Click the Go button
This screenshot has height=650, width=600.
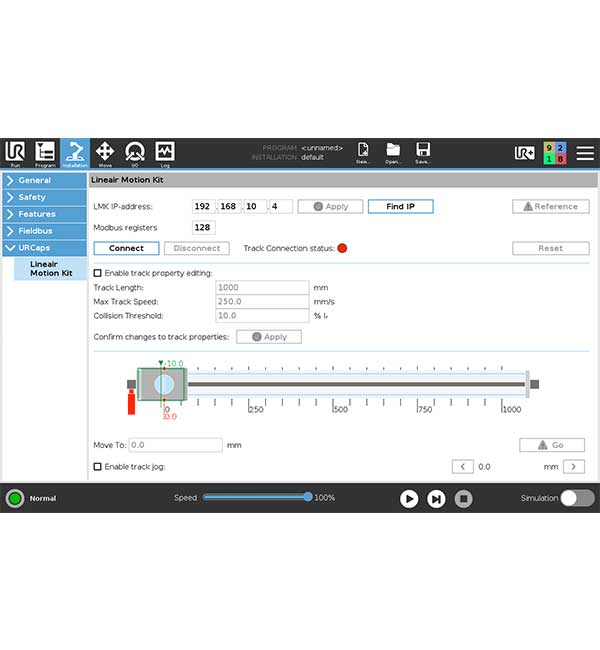coord(552,445)
